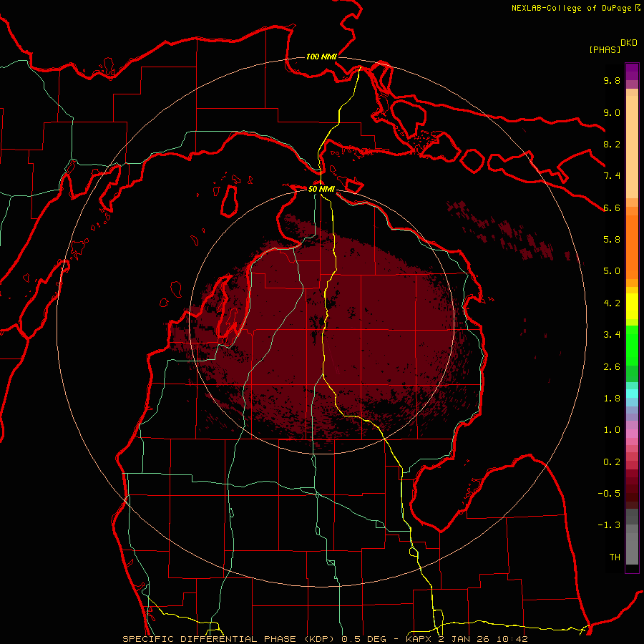The width and height of the screenshot is (644, 644).
Task: Click the -1.3 value on the color scale
Action: 609,525
